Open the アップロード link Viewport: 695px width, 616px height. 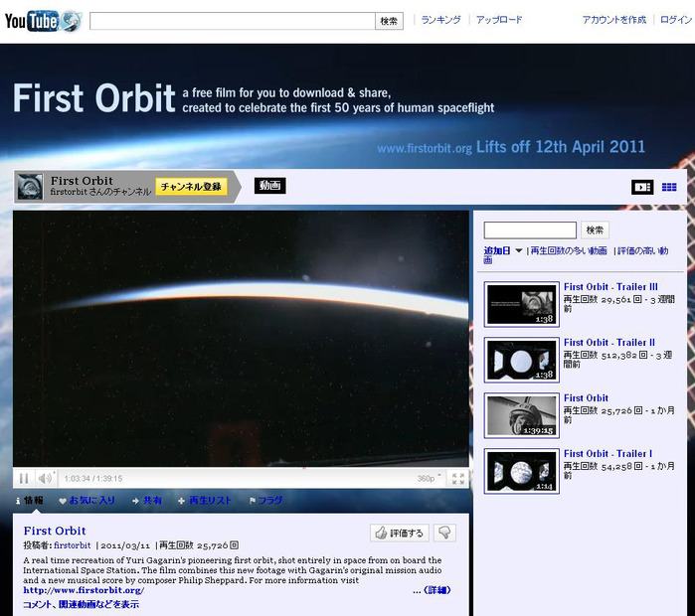pos(499,20)
